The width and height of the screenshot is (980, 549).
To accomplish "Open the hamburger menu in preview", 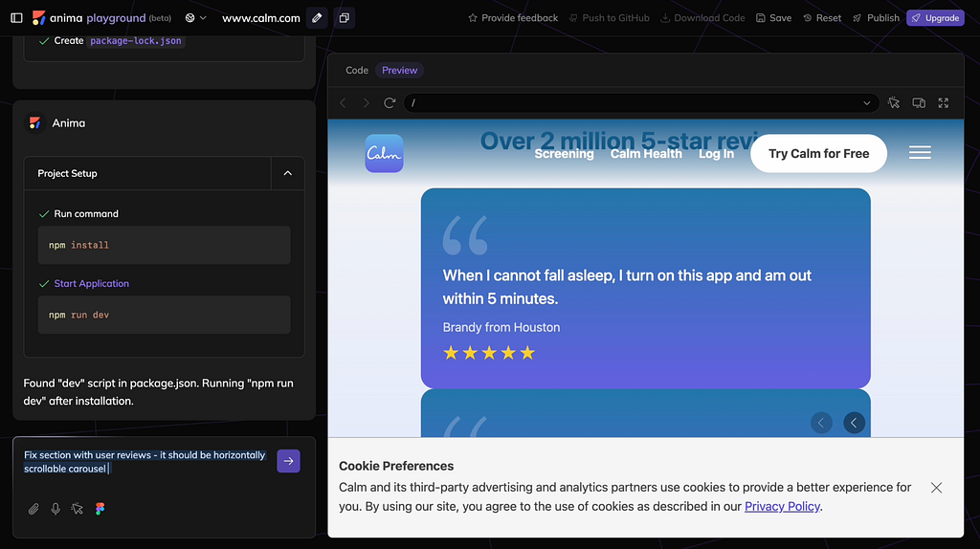I will coord(920,152).
